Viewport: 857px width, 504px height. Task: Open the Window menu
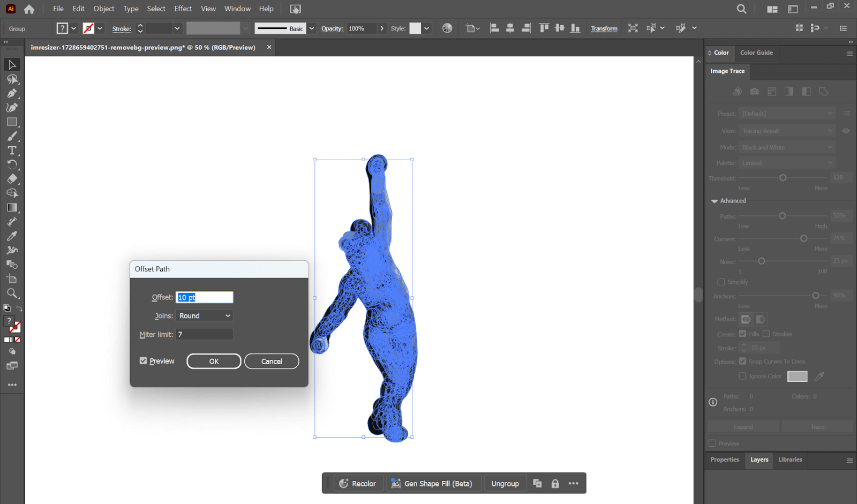click(x=237, y=9)
